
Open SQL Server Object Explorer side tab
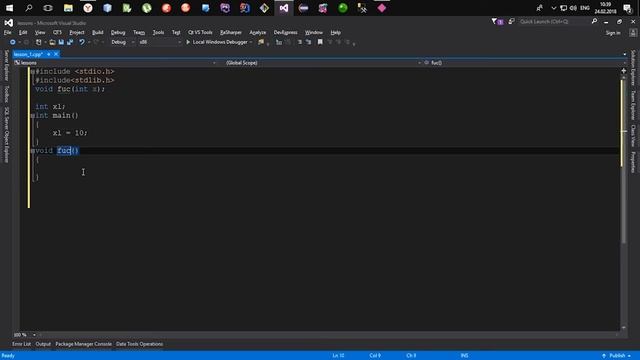point(6,135)
